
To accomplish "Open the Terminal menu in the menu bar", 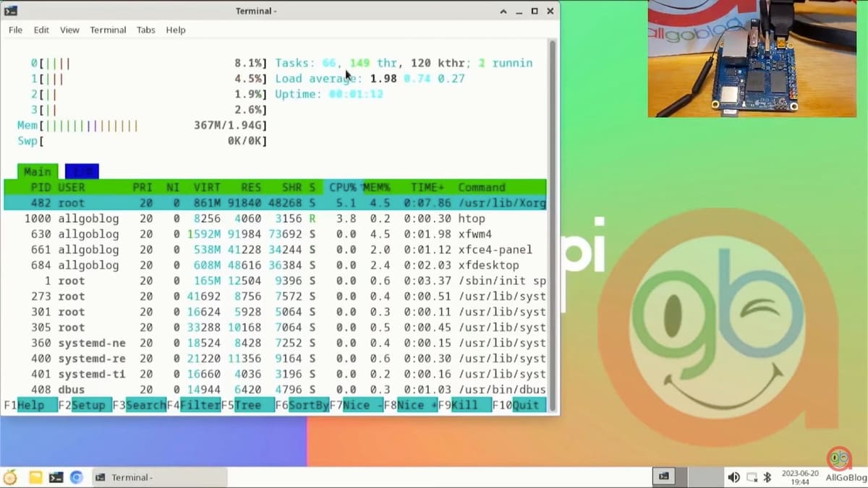I will pos(108,30).
